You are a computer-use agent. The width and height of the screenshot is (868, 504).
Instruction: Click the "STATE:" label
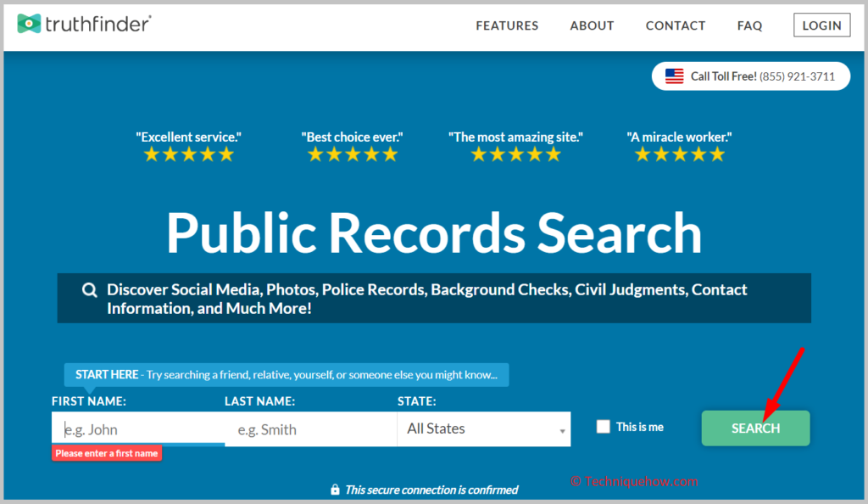(417, 401)
